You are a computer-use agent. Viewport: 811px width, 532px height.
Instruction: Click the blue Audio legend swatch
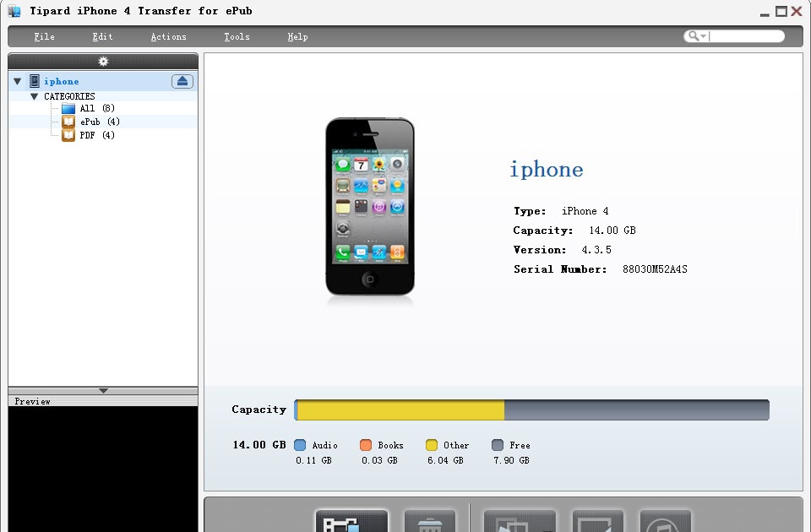click(x=299, y=445)
